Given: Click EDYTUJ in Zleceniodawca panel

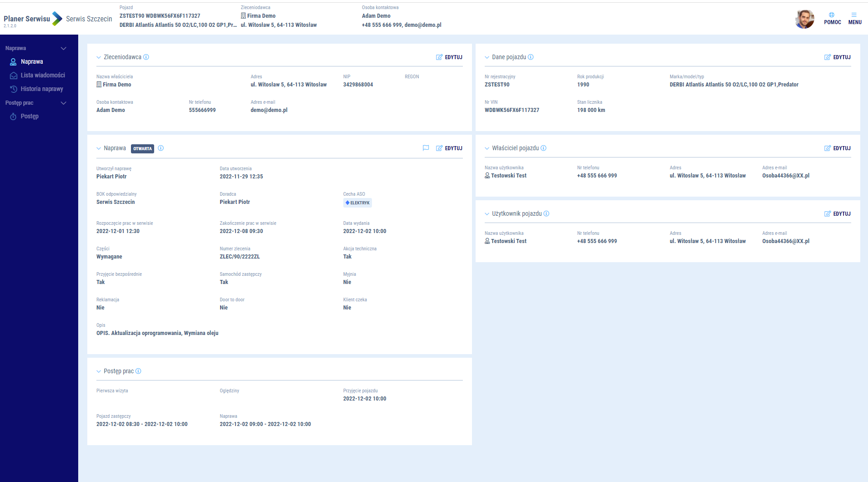Looking at the screenshot, I should 449,57.
